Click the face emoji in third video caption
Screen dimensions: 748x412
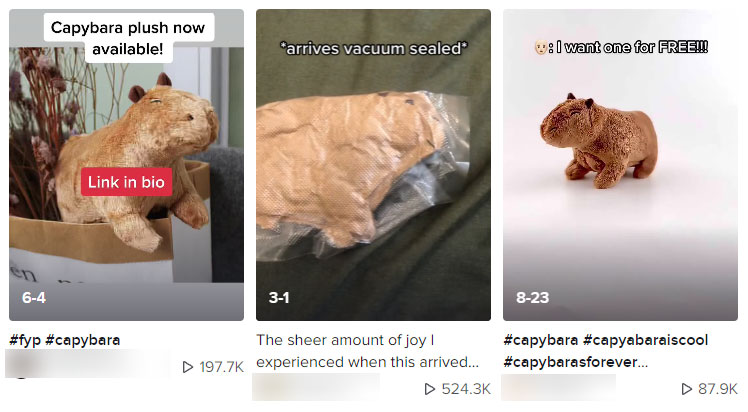[540, 47]
